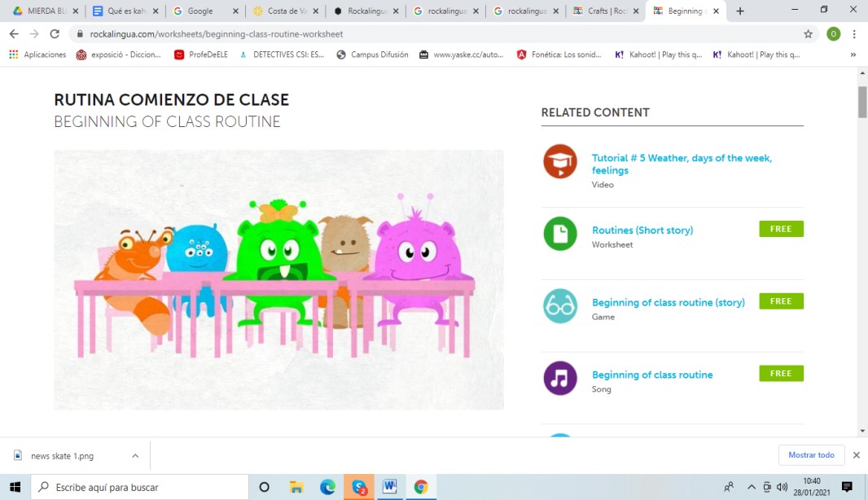This screenshot has width=868, height=500.
Task: Close the Crafts | Roc tab
Action: (636, 11)
